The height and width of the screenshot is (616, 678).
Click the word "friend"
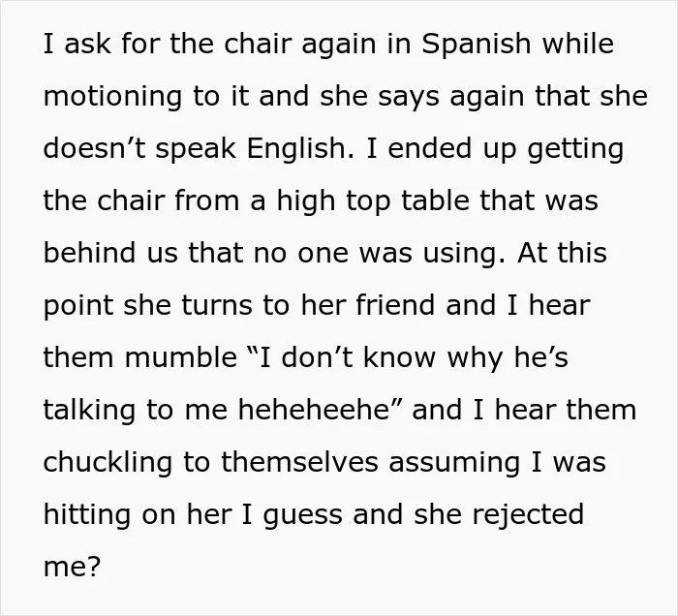395,305
